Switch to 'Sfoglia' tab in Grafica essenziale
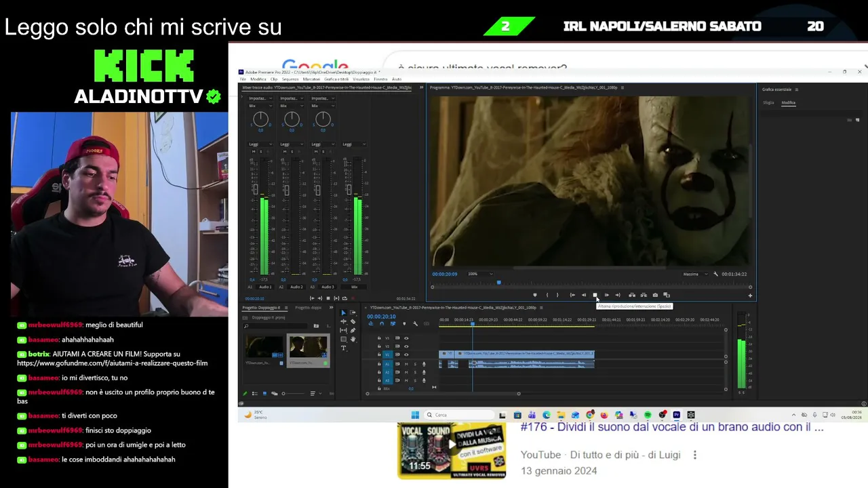The image size is (868, 488). [768, 102]
